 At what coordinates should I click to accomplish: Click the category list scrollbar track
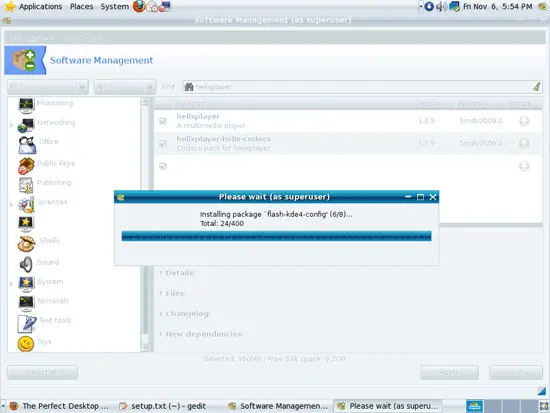coord(145,225)
